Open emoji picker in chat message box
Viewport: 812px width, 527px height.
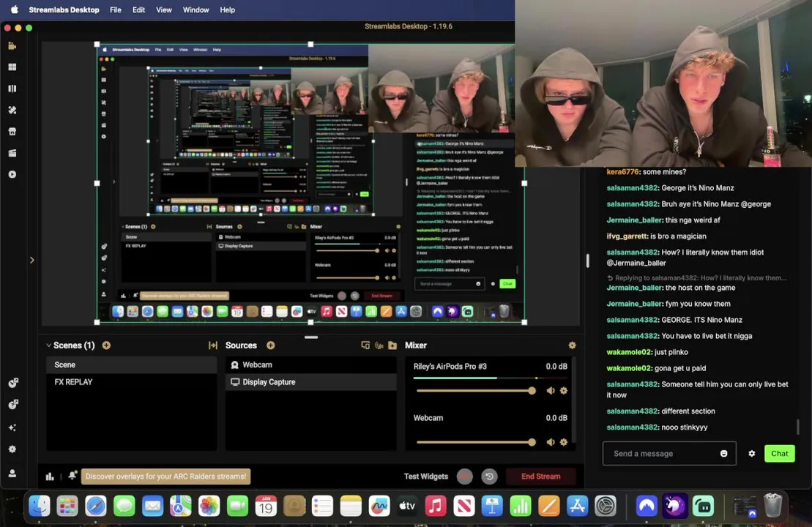723,454
